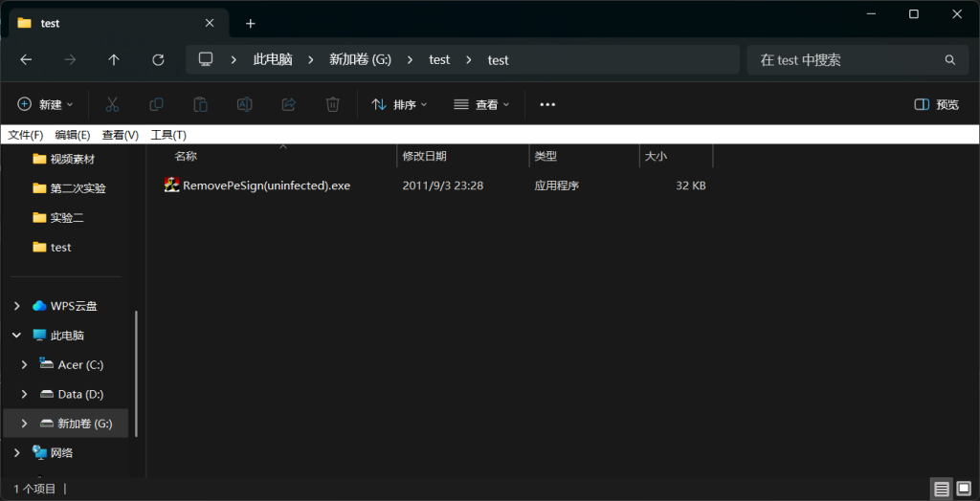
Task: Click the Rename icon in toolbar
Action: [x=244, y=104]
